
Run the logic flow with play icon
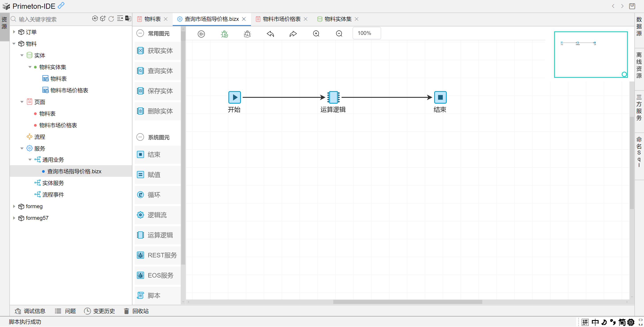(201, 34)
